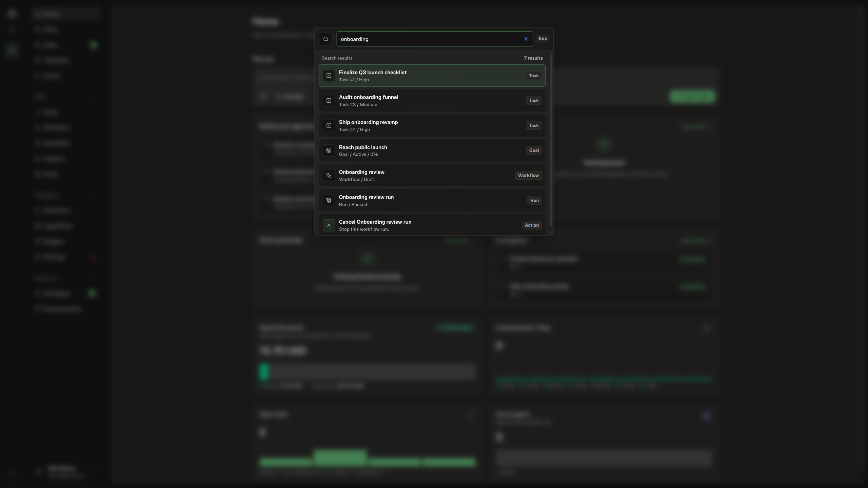Click Run / Paused subtitle
The width and height of the screenshot is (868, 488).
pyautogui.click(x=353, y=204)
